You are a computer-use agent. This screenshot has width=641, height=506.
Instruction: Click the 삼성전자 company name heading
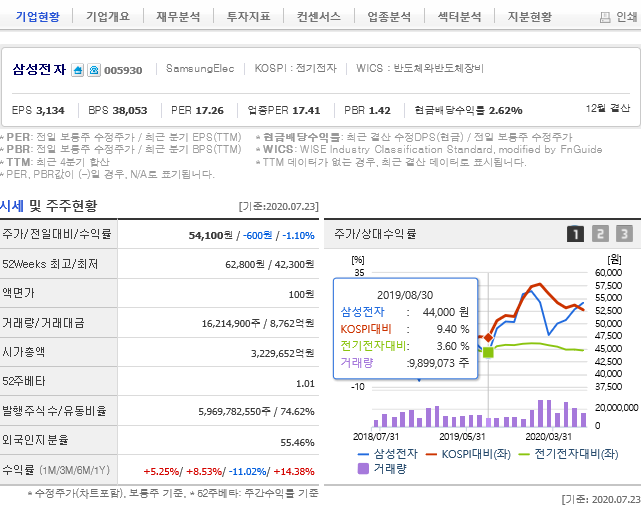click(39, 69)
